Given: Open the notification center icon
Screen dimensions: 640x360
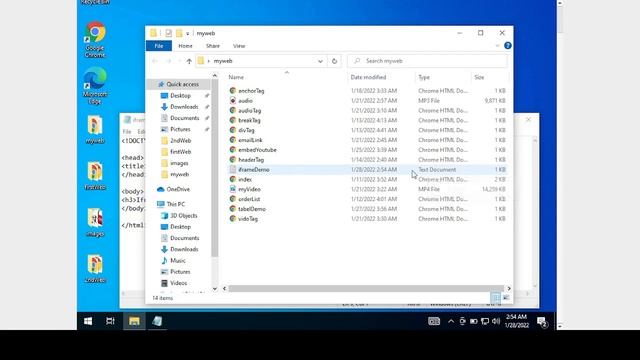Looking at the screenshot, I should (542, 322).
